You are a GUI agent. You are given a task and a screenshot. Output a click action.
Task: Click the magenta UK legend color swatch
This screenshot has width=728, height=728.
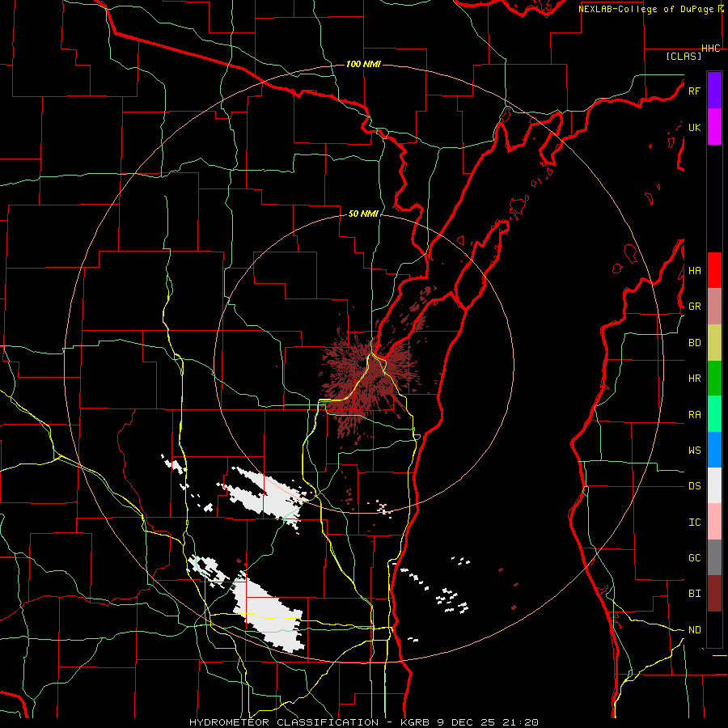[714, 127]
